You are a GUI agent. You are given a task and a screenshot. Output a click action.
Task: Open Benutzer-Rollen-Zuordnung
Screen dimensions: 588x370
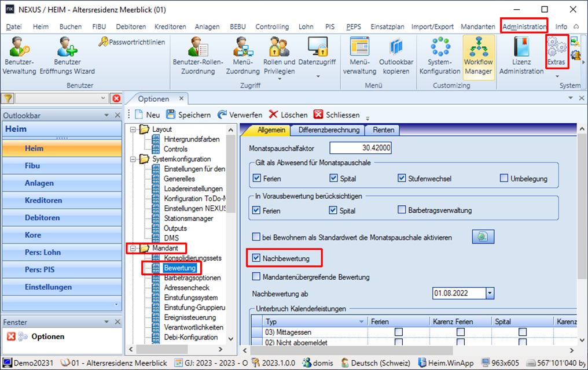pyautogui.click(x=198, y=55)
